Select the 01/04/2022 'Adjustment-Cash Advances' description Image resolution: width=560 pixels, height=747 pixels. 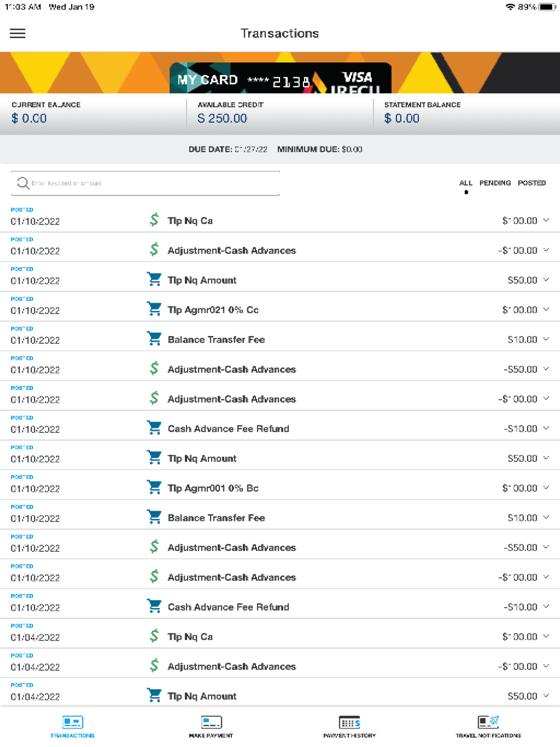click(232, 666)
